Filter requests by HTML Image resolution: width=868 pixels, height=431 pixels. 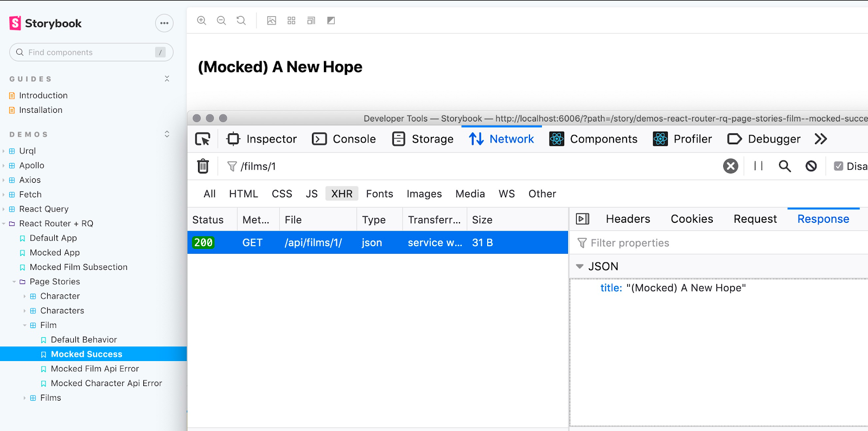[x=244, y=194]
